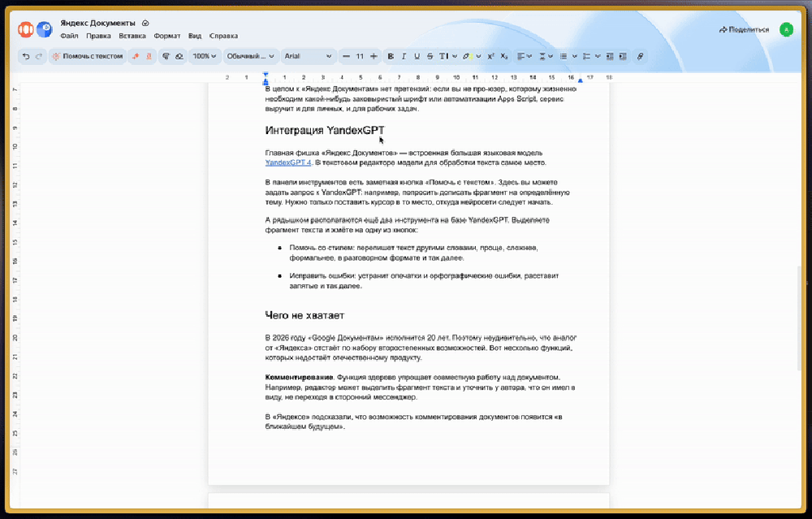Image resolution: width=812 pixels, height=519 pixels.
Task: Click the 'Интеграция YandexGPT' heading
Action: [x=325, y=130]
